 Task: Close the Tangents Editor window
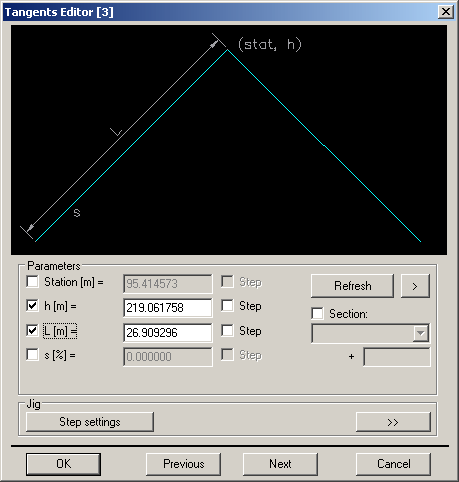coord(445,12)
